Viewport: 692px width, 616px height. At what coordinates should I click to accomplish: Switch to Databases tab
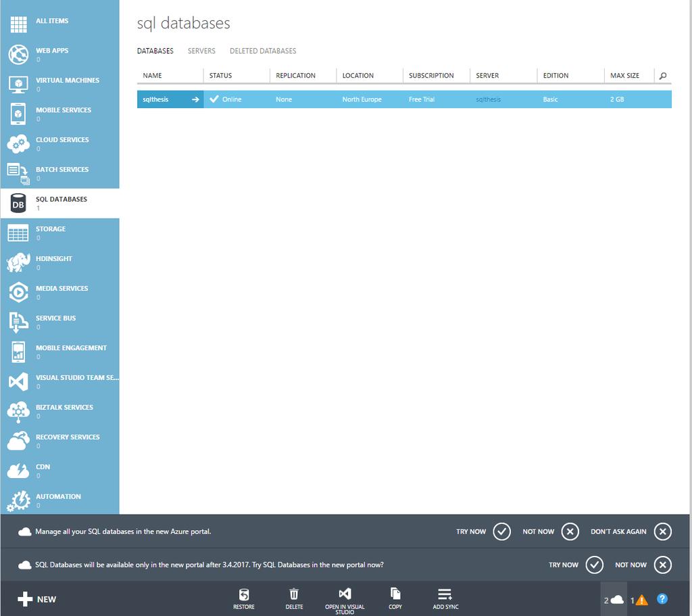[155, 51]
